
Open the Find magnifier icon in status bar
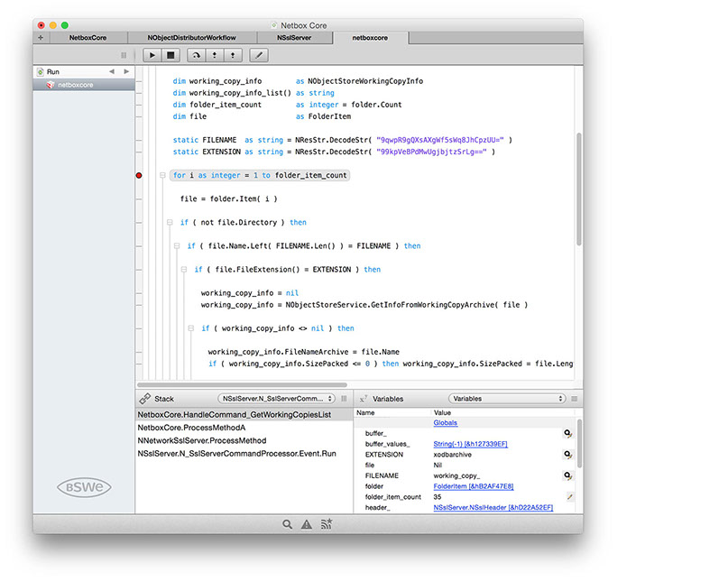pyautogui.click(x=287, y=523)
